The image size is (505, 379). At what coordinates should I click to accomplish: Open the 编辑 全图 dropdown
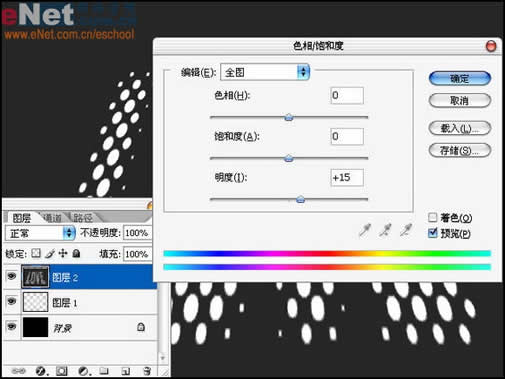click(x=265, y=72)
